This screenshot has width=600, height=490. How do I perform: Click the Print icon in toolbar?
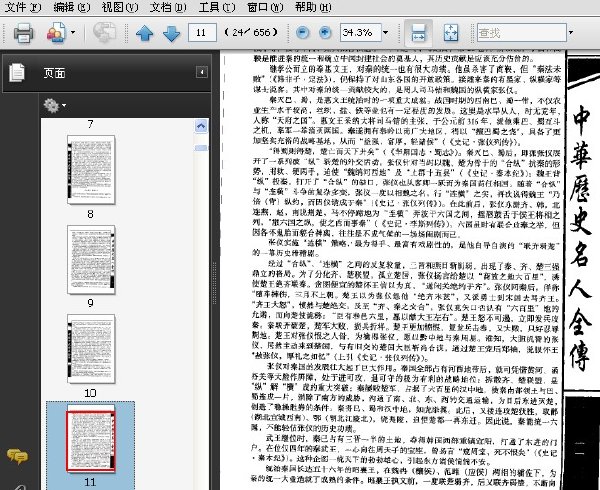23,33
